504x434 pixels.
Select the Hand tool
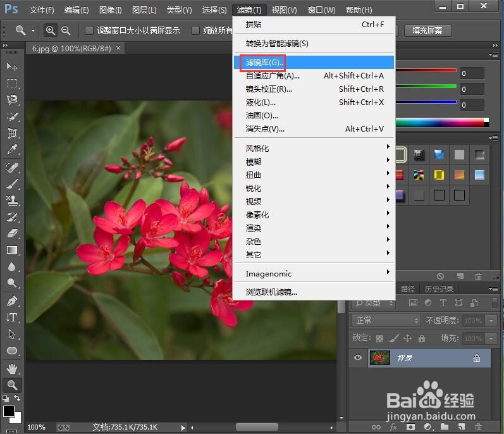[x=12, y=369]
